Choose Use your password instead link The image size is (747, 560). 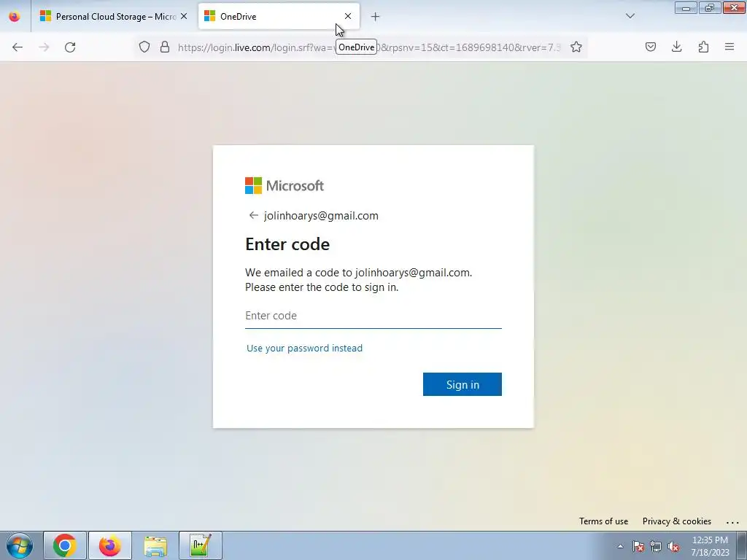tap(304, 348)
